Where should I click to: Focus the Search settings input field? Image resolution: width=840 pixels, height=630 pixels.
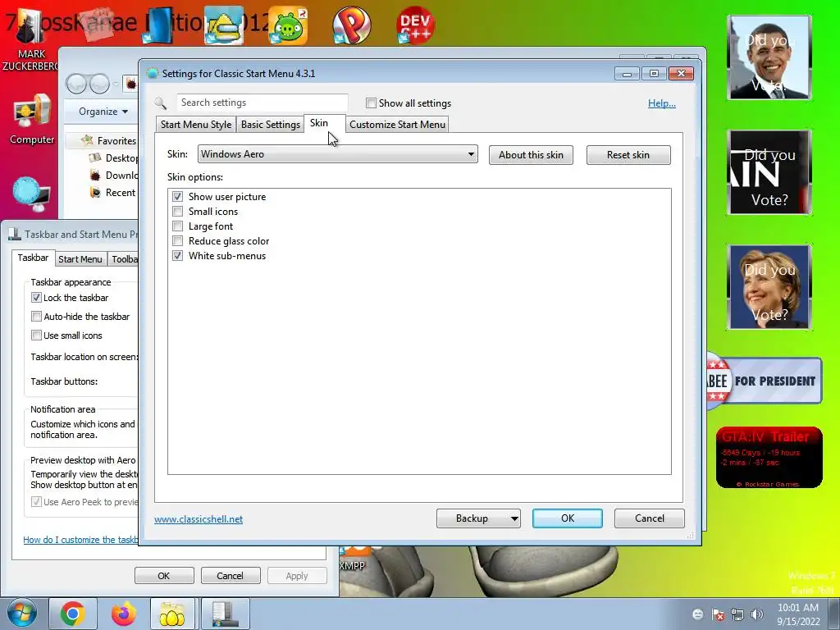pos(262,103)
